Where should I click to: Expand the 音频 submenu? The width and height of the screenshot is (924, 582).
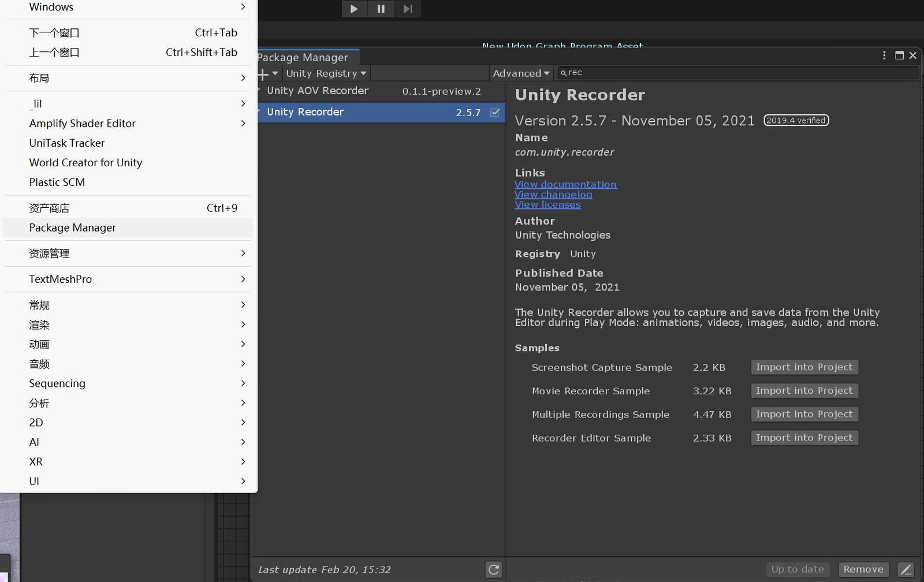tap(128, 364)
